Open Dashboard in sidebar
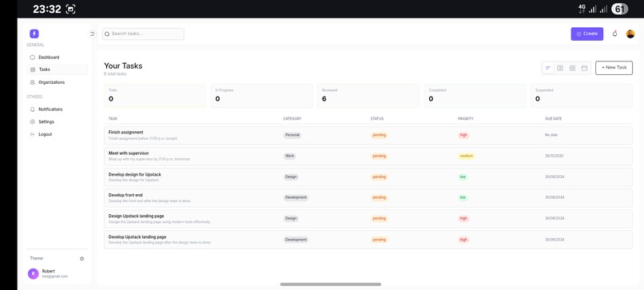Image resolution: width=644 pixels, height=290 pixels. (58, 58)
